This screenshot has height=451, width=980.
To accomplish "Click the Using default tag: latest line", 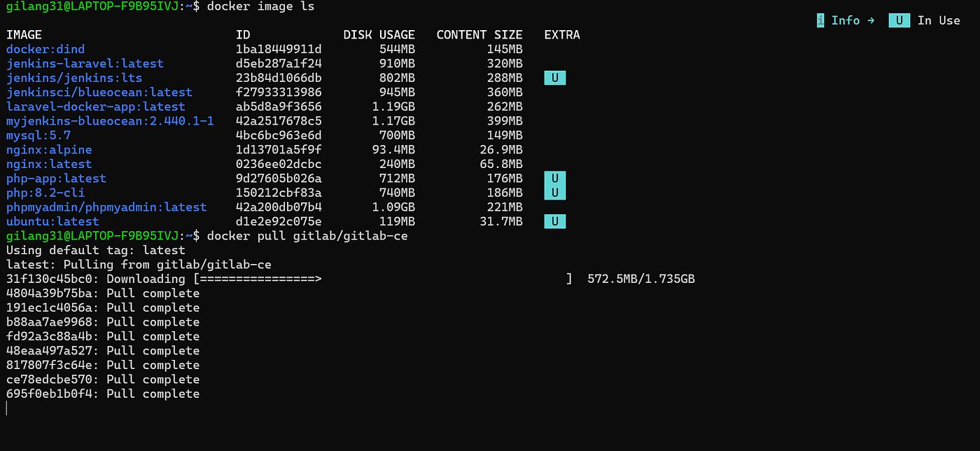I will (96, 250).
